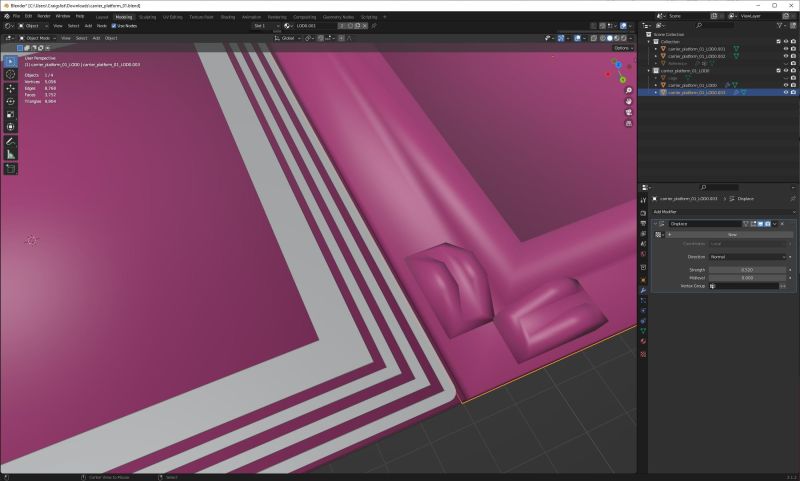Select the Select Box tool
This screenshot has width=800, height=481.
[10, 62]
